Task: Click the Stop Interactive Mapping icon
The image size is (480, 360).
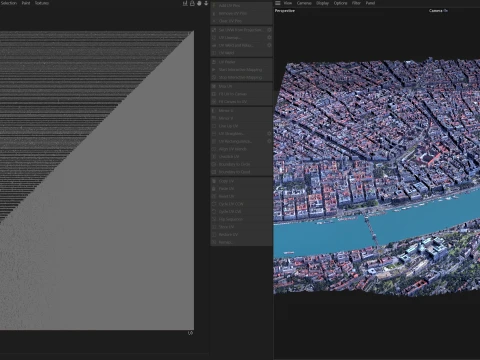Action: pos(214,77)
